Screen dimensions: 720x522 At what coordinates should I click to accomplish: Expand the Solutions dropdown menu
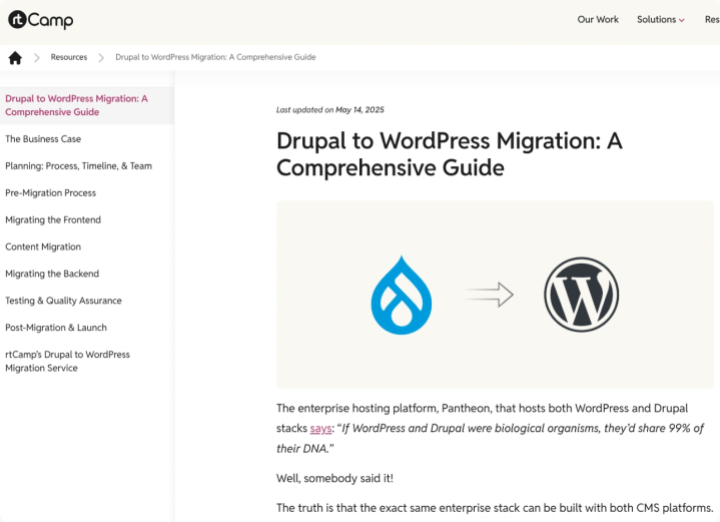(x=660, y=19)
